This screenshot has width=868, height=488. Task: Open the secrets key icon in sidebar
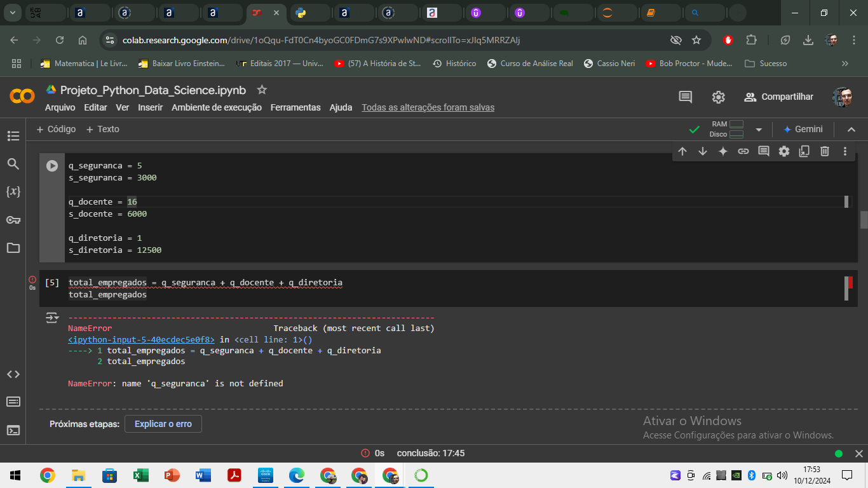coord(13,220)
